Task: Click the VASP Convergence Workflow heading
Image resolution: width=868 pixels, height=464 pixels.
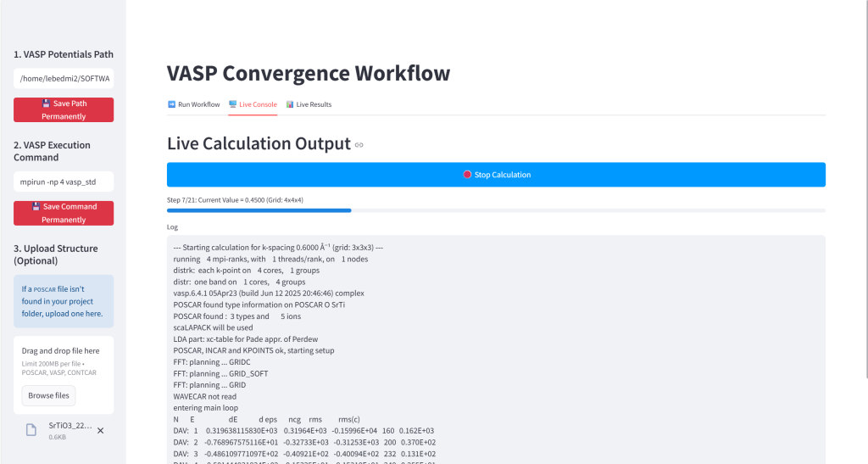Action: pos(309,73)
